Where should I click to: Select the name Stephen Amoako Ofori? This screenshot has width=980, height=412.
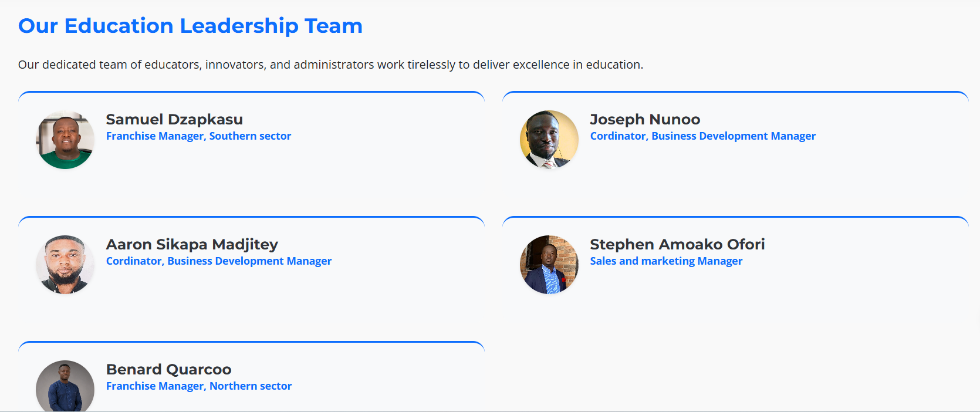(677, 245)
